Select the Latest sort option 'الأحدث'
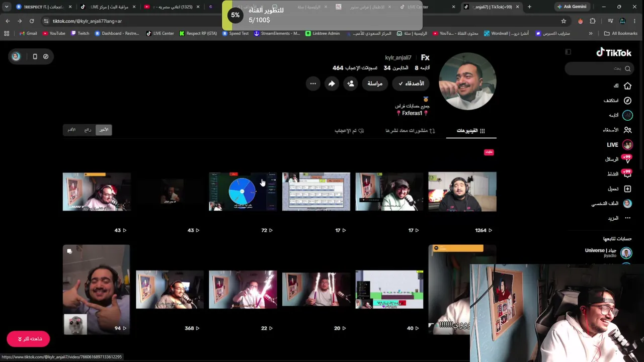Viewport: 644px width, 362px height. coord(104,130)
